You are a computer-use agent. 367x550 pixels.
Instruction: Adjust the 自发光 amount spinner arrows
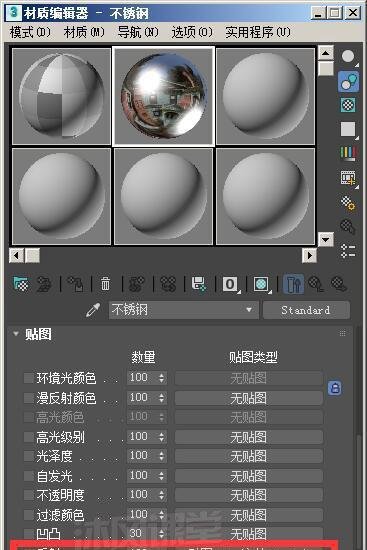[161, 476]
